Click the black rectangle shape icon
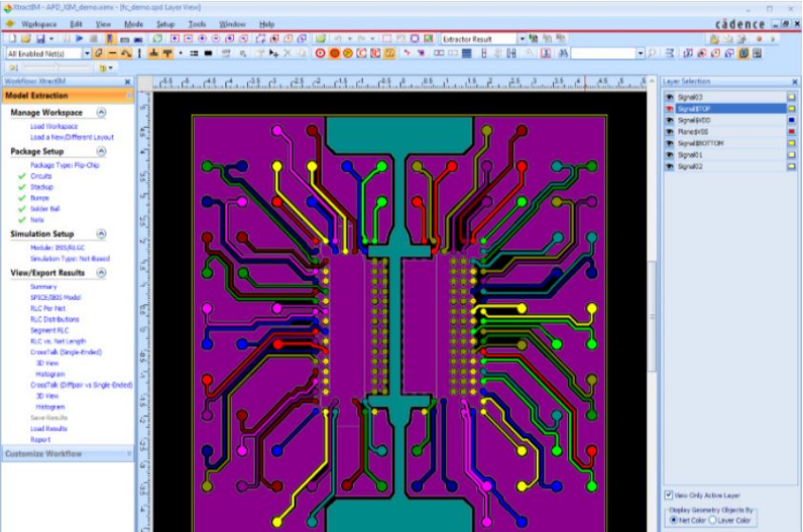This screenshot has height=532, width=803. (x=208, y=53)
